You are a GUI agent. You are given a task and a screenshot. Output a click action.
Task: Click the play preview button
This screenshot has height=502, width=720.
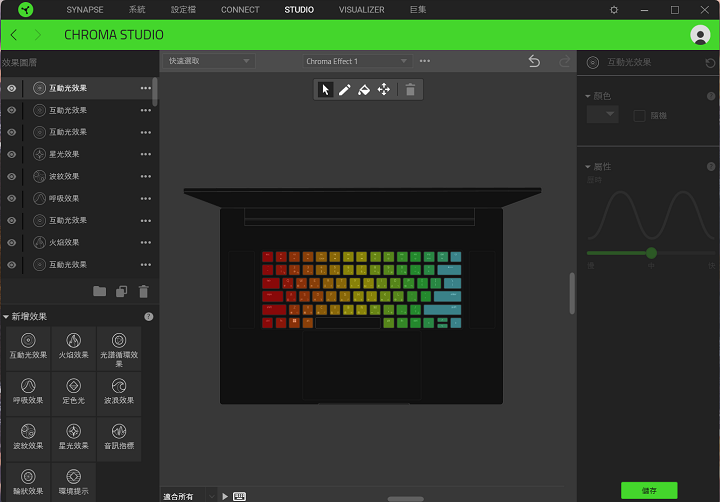225,496
